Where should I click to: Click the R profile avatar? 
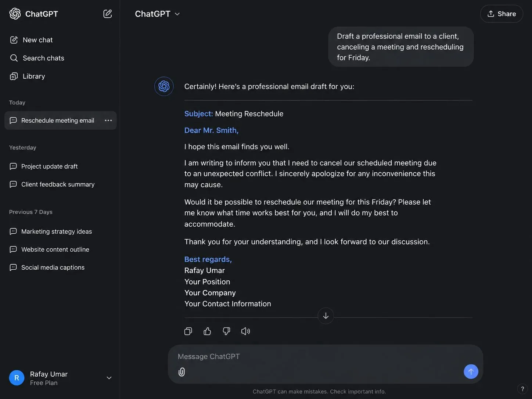point(17,378)
